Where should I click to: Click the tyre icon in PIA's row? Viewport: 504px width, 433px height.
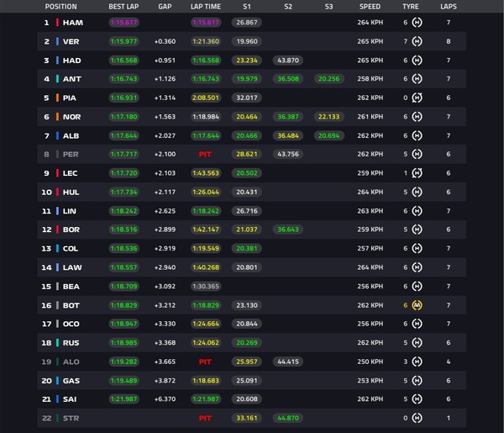click(417, 98)
